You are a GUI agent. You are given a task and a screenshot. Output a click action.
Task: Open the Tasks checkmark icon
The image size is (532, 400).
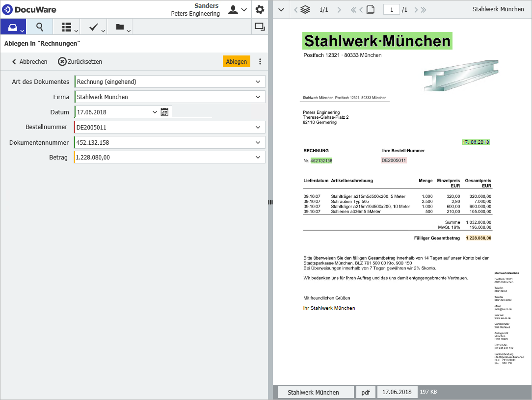93,27
